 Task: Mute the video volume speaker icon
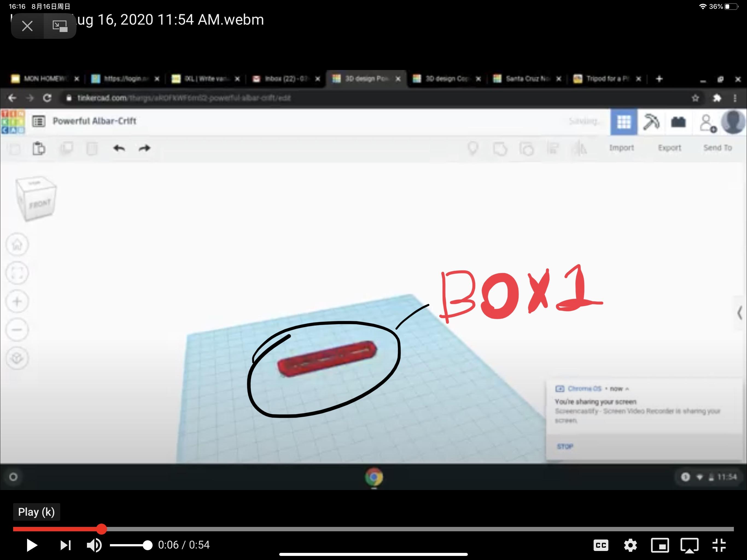[94, 545]
